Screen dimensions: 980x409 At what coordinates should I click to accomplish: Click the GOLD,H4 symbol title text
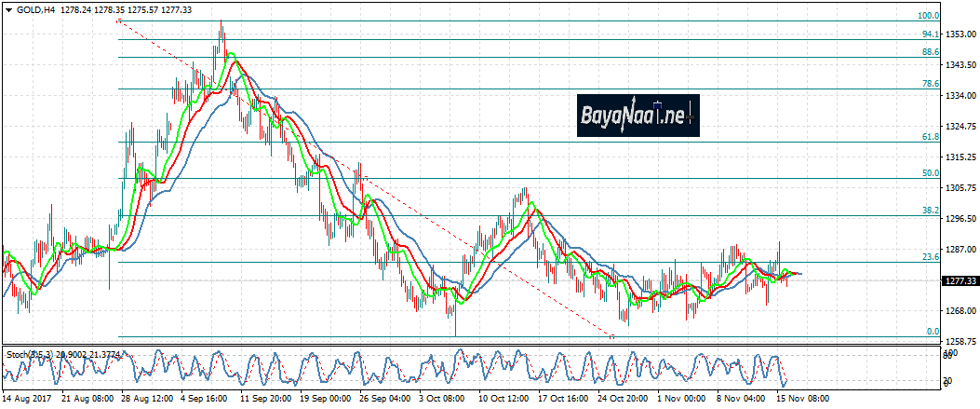pos(35,9)
